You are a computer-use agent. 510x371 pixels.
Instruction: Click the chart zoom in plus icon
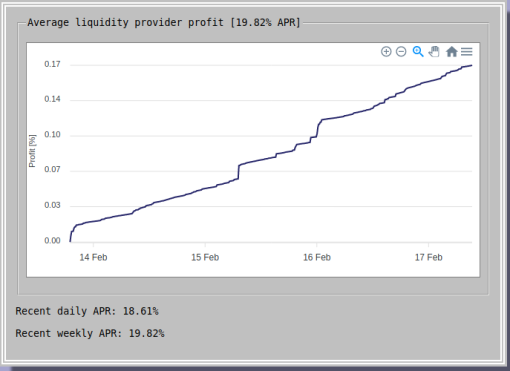pyautogui.click(x=386, y=52)
